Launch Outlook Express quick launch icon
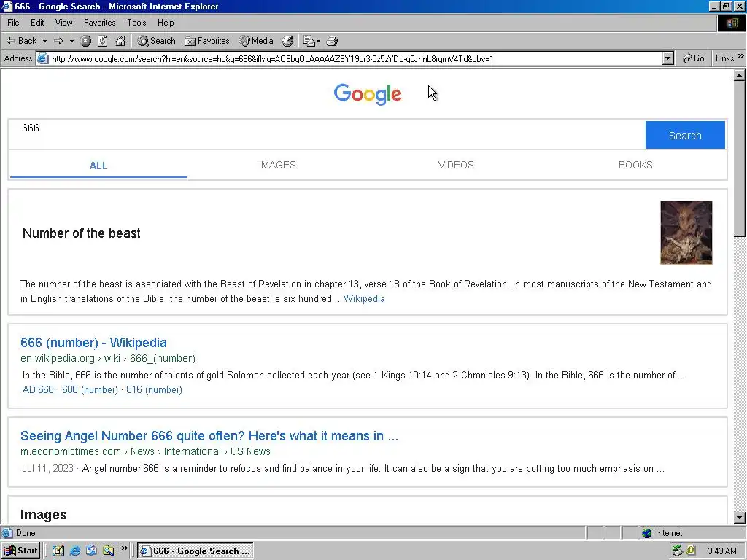The width and height of the screenshot is (747, 560). click(91, 551)
